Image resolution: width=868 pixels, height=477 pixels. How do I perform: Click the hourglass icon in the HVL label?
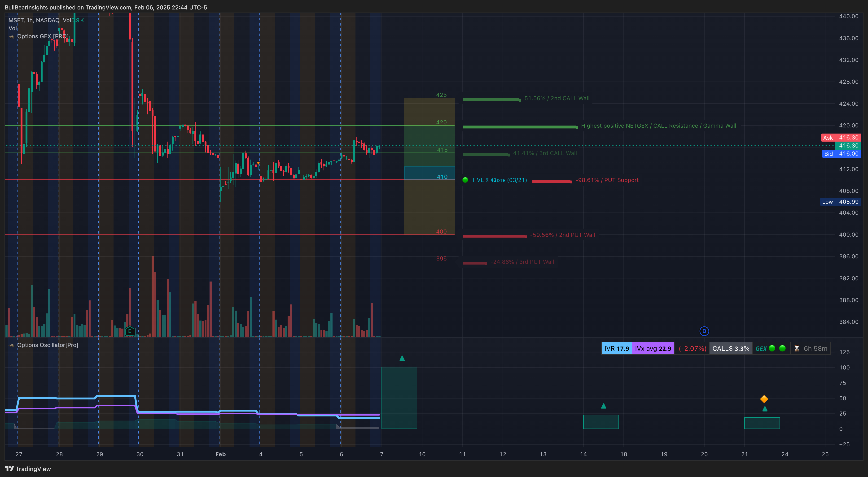tap(487, 180)
